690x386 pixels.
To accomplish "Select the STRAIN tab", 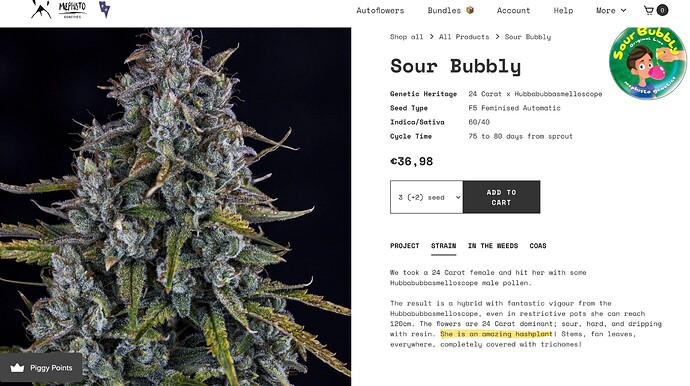I will [444, 246].
